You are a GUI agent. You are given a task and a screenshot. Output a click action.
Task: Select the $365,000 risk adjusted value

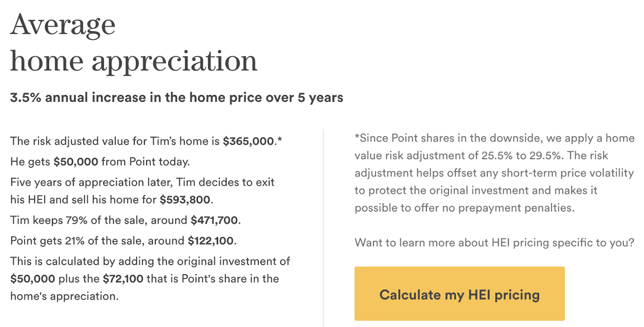click(248, 141)
